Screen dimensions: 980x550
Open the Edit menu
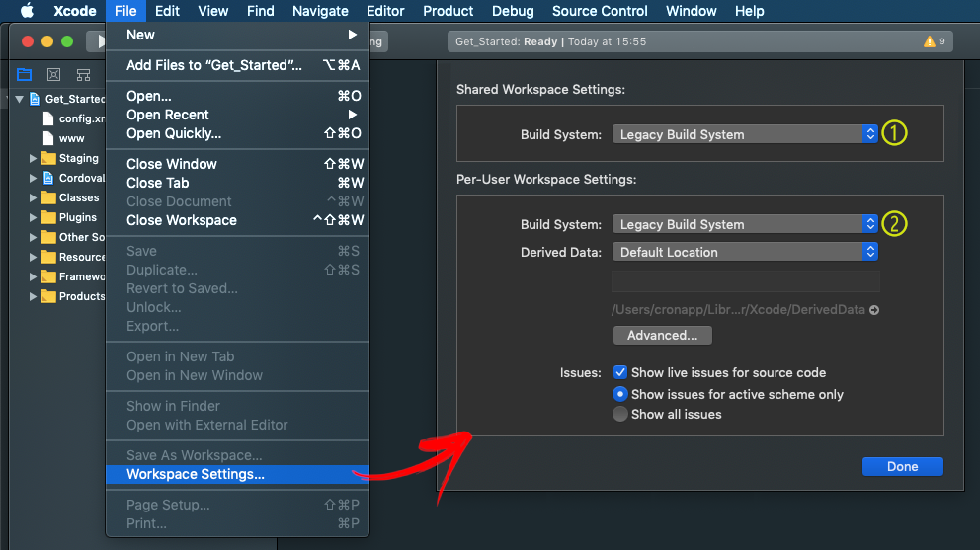(x=167, y=11)
